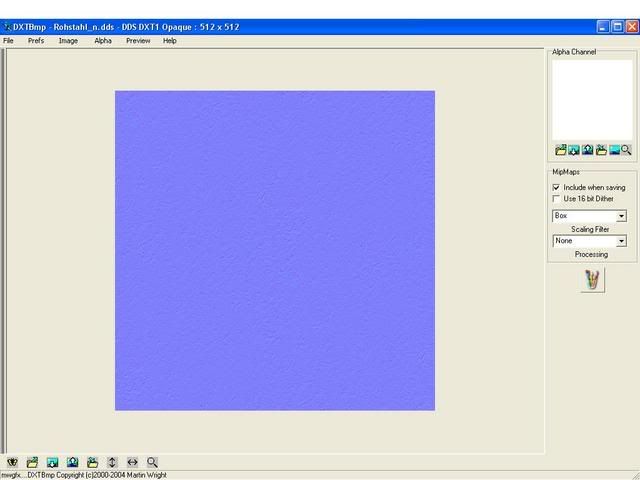Click the flip image vertically arrow icon
The height and width of the screenshot is (480, 640).
(112, 462)
